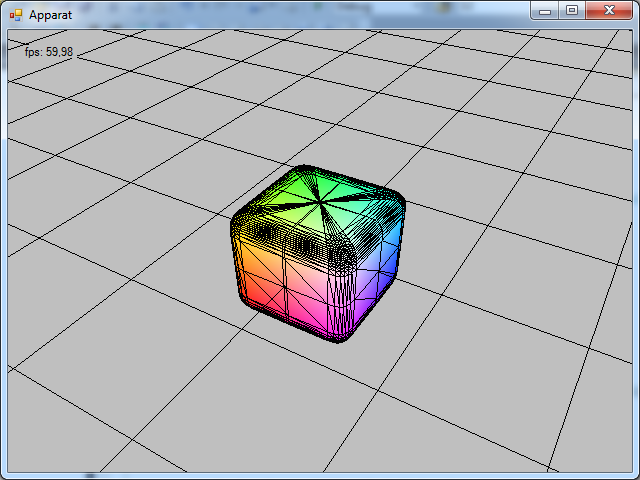The image size is (640, 480).
Task: Select the rainbow-colored rounded cube
Action: click(x=318, y=253)
